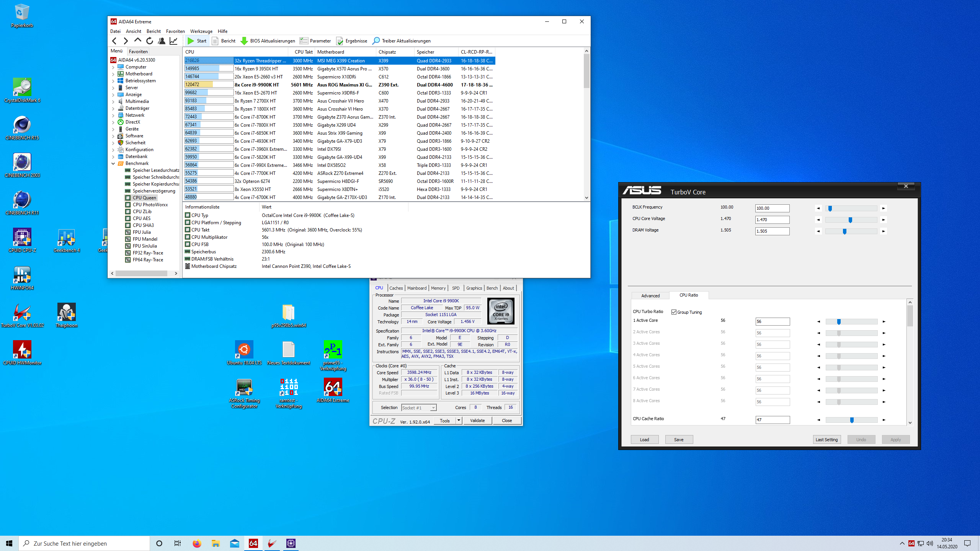Open the BIOS Aktualisierungen download icon

[244, 41]
